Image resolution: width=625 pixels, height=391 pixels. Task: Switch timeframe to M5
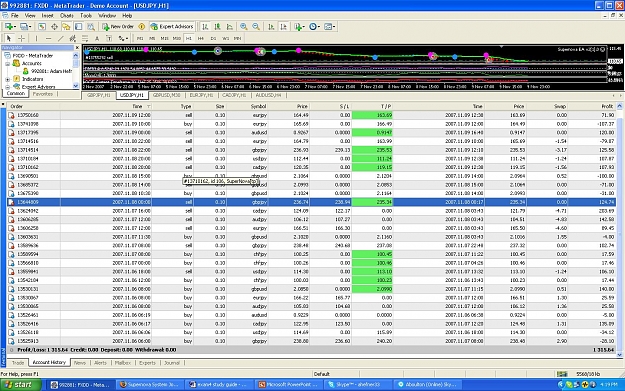[x=152, y=38]
